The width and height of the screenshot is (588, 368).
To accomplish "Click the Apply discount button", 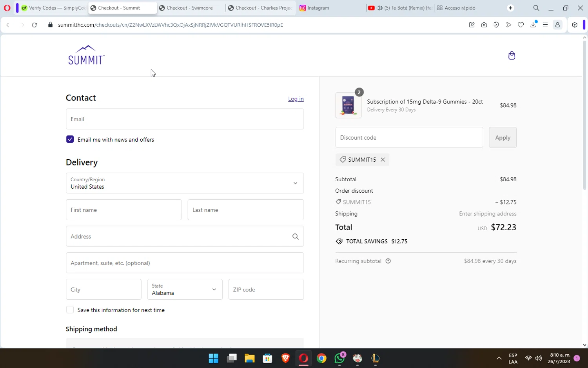I will [503, 138].
